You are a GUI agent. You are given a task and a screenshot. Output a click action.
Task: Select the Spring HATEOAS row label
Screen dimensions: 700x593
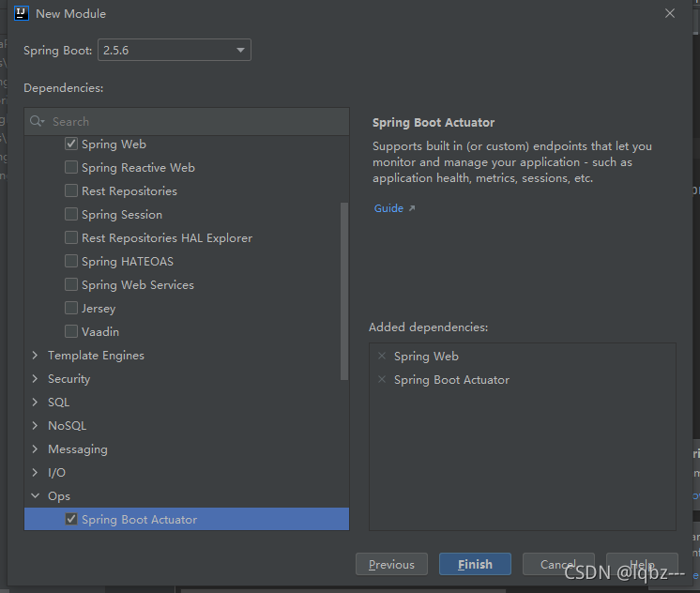(x=128, y=261)
